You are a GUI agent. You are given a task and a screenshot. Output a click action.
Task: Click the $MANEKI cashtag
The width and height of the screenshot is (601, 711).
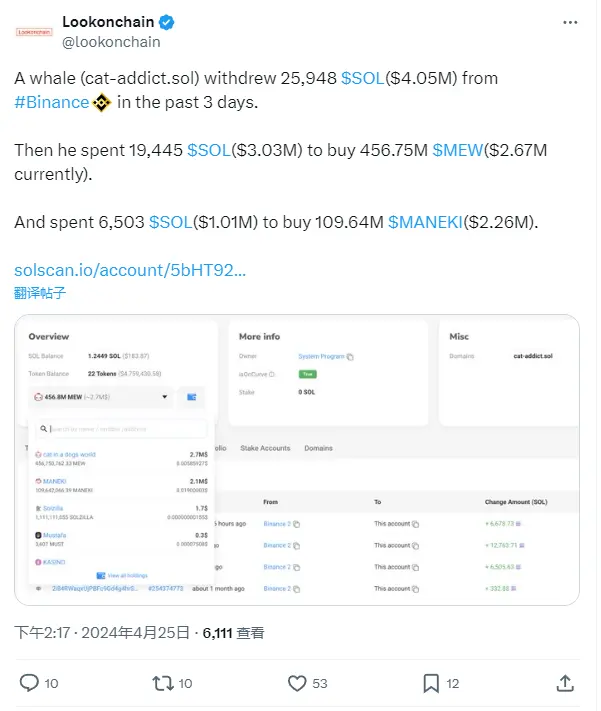tap(425, 222)
